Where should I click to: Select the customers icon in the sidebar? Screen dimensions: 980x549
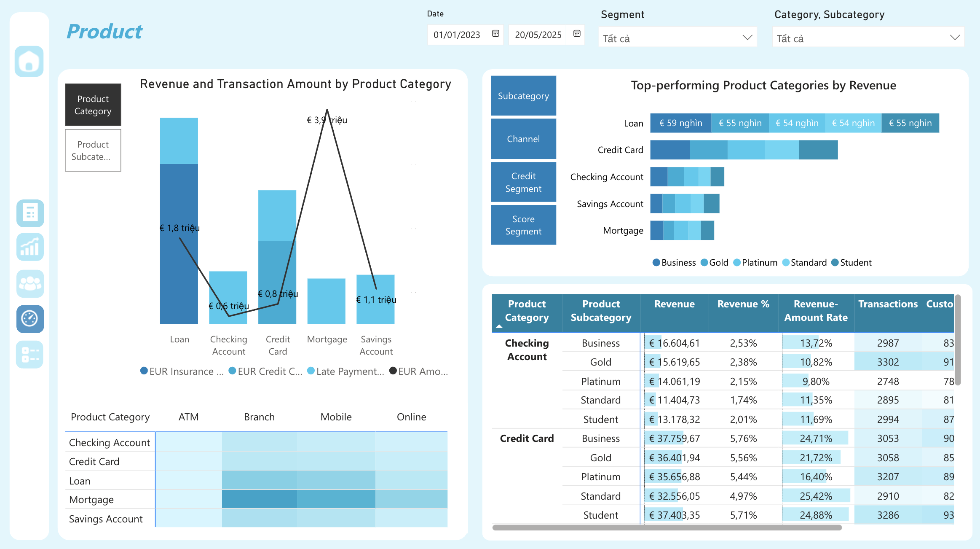click(29, 284)
